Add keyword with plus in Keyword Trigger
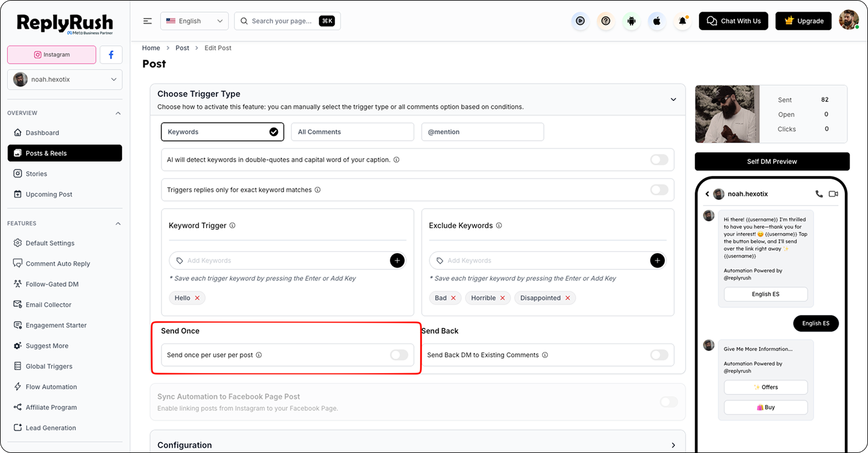Image resolution: width=868 pixels, height=453 pixels. click(397, 261)
